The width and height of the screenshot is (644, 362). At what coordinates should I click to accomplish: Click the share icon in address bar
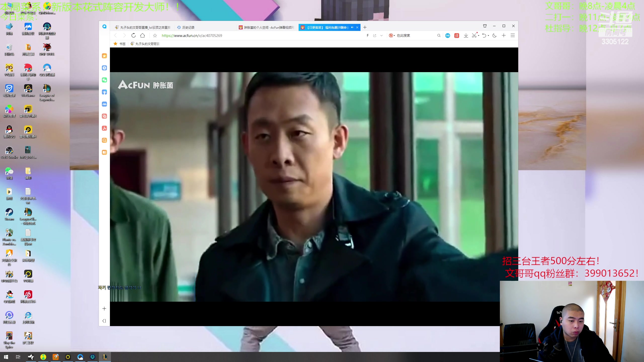point(375,35)
